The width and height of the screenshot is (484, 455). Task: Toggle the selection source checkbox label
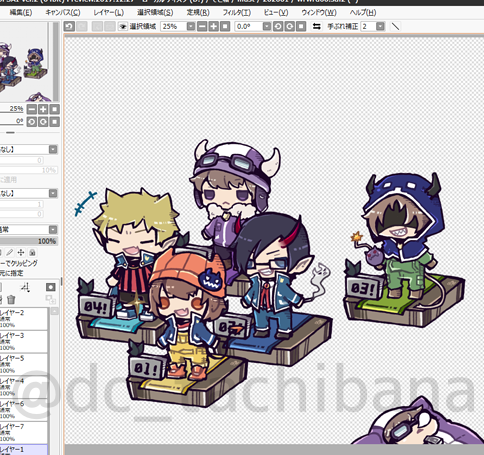pos(12,273)
